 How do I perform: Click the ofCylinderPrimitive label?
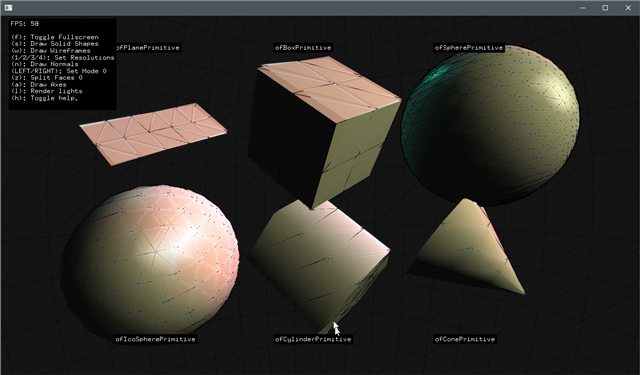313,339
